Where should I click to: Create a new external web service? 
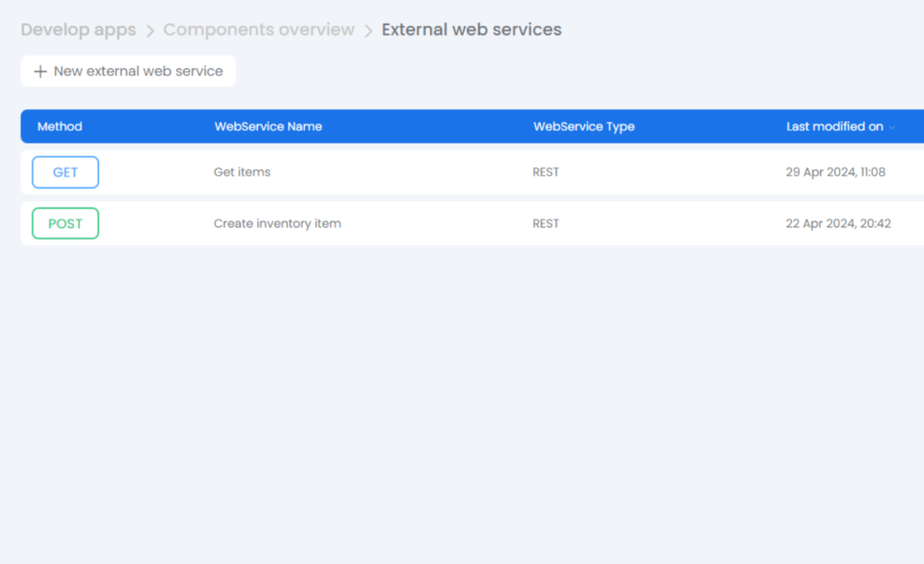(128, 70)
